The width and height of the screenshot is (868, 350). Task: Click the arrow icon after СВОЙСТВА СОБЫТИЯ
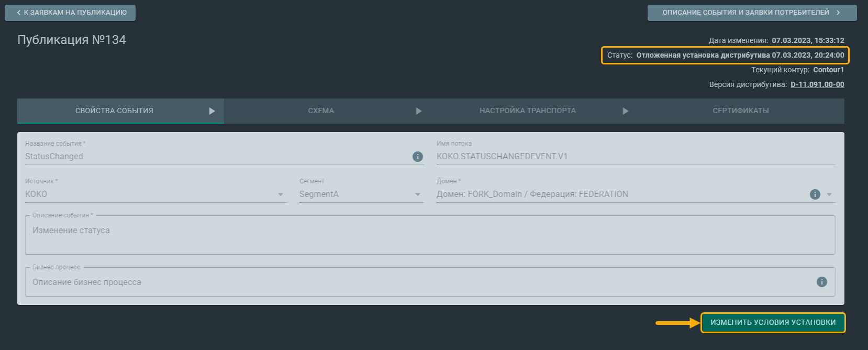212,111
